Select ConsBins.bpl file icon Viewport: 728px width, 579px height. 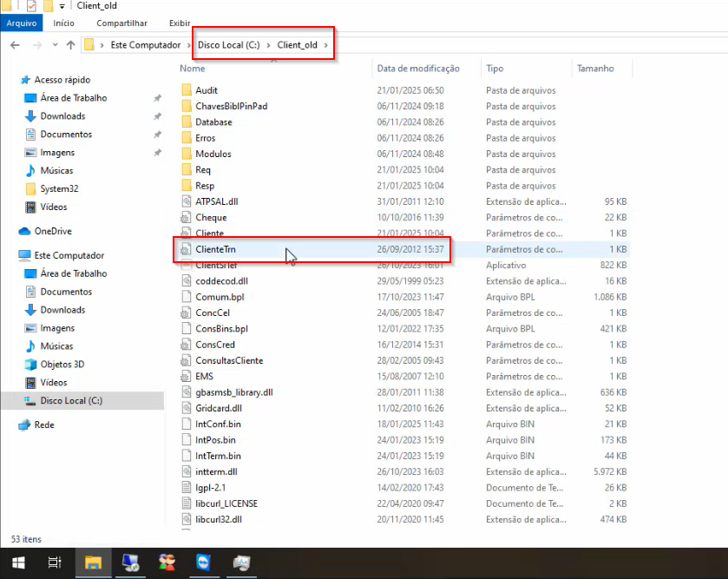pos(187,328)
